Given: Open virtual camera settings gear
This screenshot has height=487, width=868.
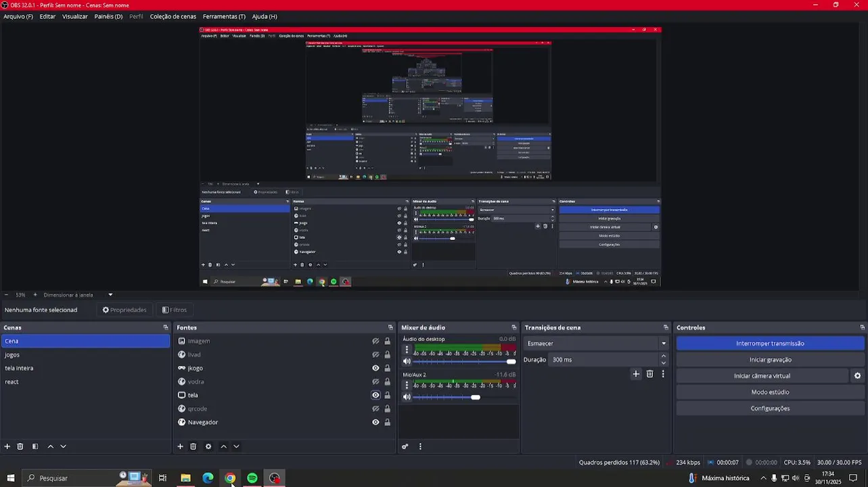Looking at the screenshot, I should tap(857, 376).
